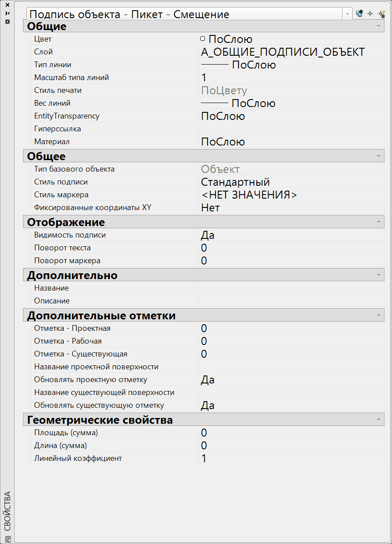Open Quick Select with lightning icon
The height and width of the screenshot is (544, 392).
381,14
